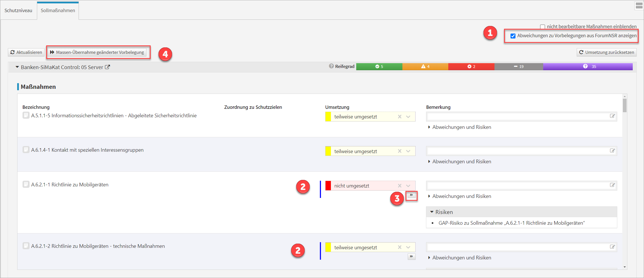Uncheck 'Abweichungen zu Vorbelegungen aus ForumNSR anzeigen'
Screen dimensions: 644x278
[x=513, y=36]
